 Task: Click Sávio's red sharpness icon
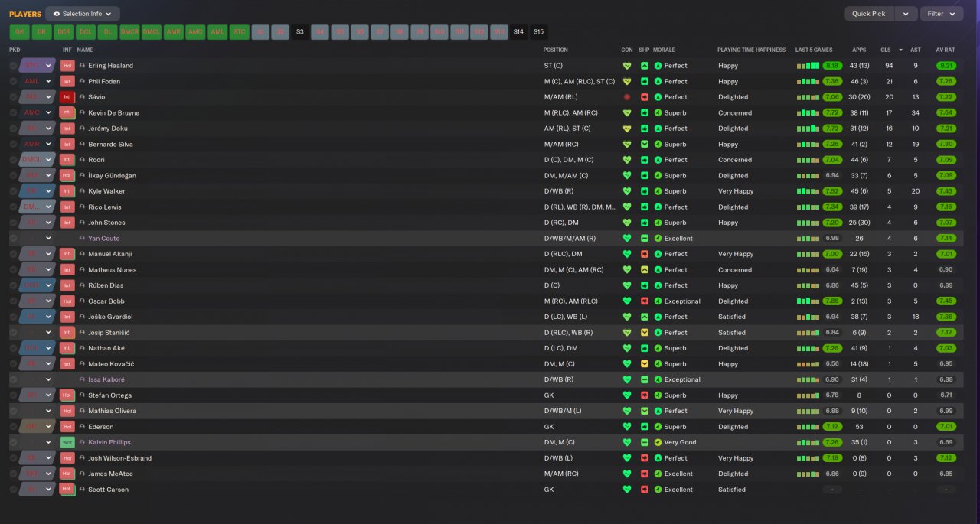645,97
